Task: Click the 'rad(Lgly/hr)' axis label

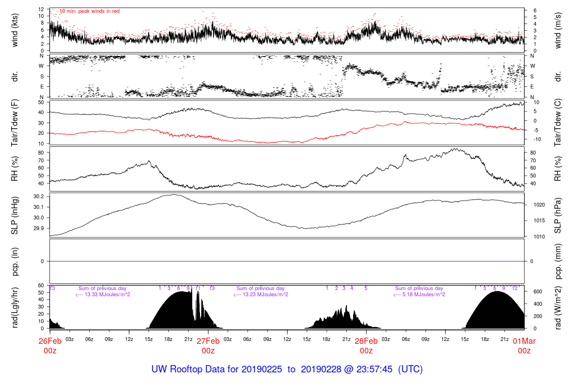Action: point(15,307)
